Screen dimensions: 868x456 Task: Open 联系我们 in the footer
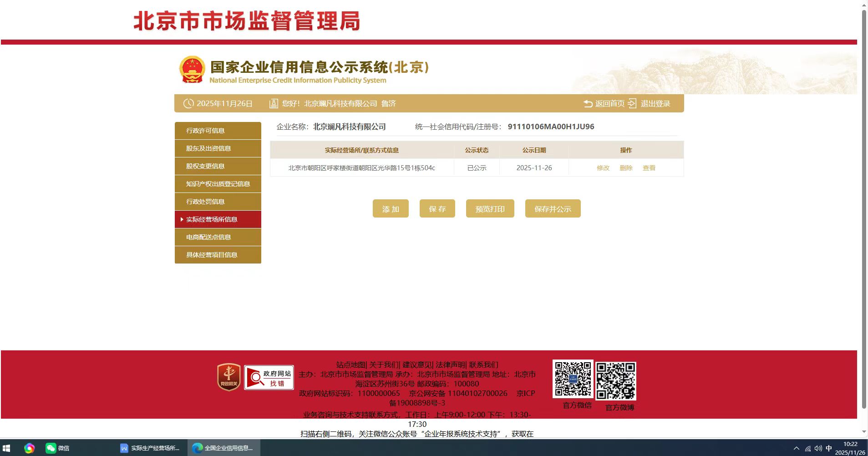pos(484,365)
